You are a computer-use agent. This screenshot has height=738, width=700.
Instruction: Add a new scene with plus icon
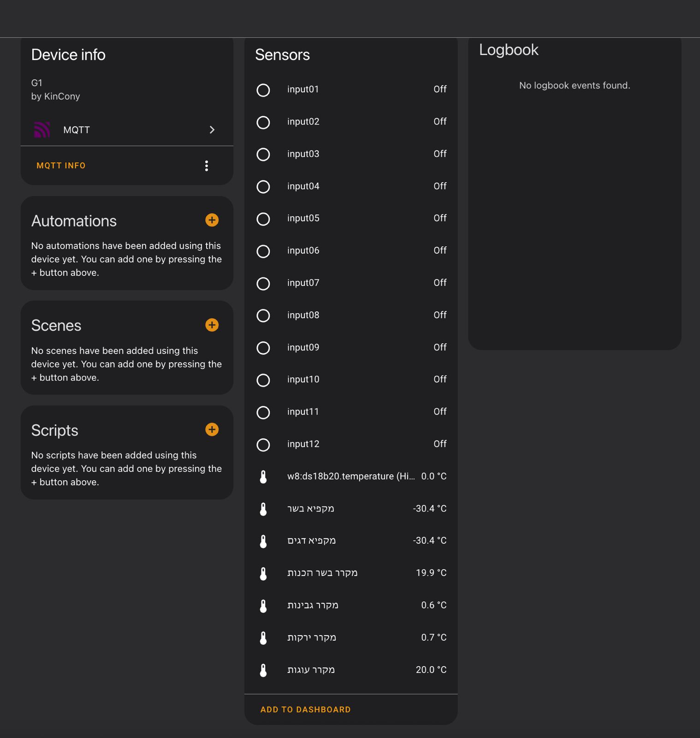click(x=212, y=325)
